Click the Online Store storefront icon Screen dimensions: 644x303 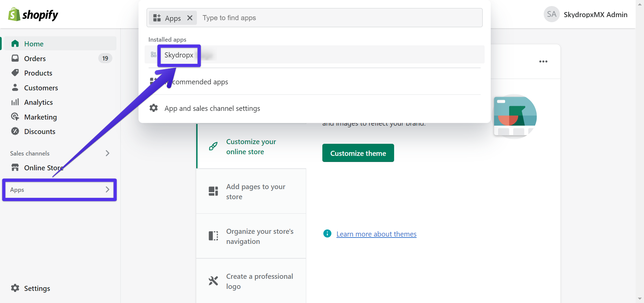(15, 167)
